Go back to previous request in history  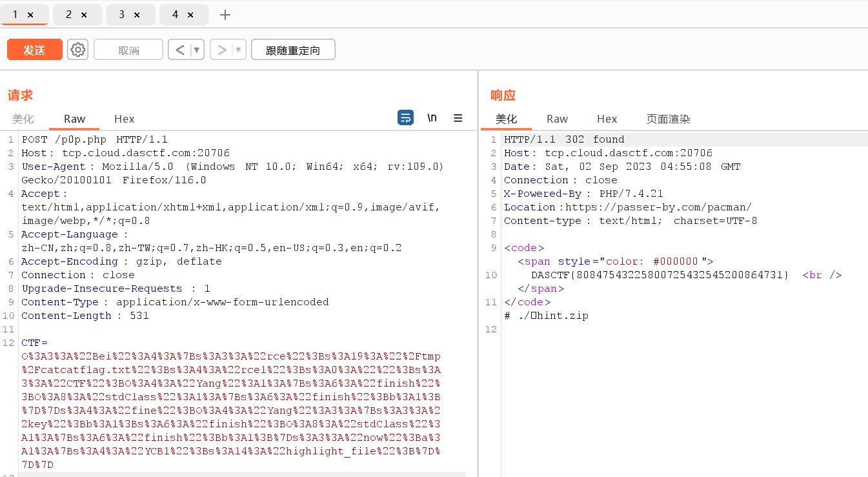(179, 50)
